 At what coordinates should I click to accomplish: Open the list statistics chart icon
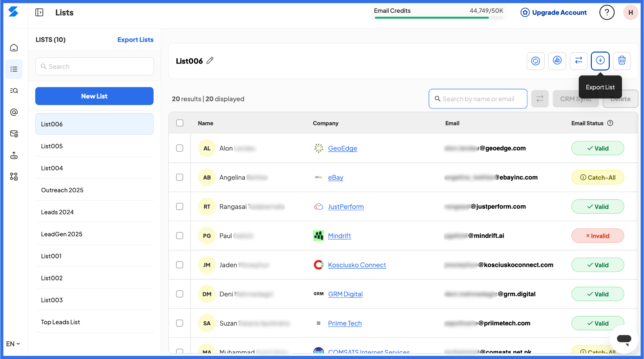pyautogui.click(x=557, y=60)
